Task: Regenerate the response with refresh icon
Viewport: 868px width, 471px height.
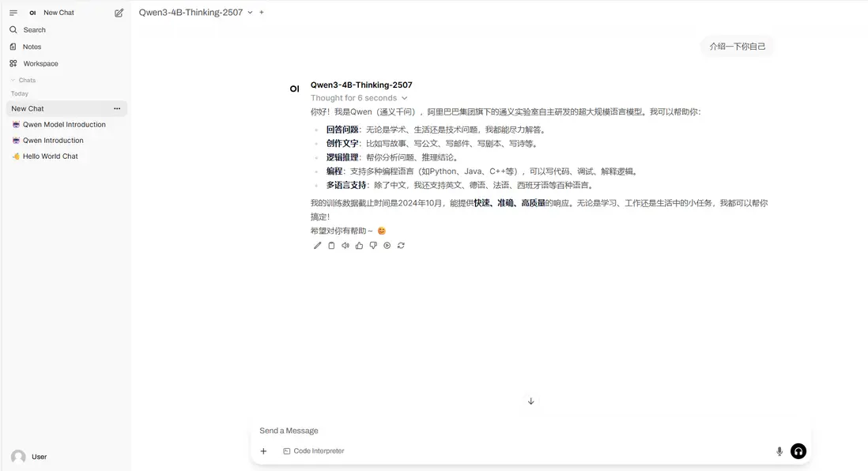Action: (401, 246)
